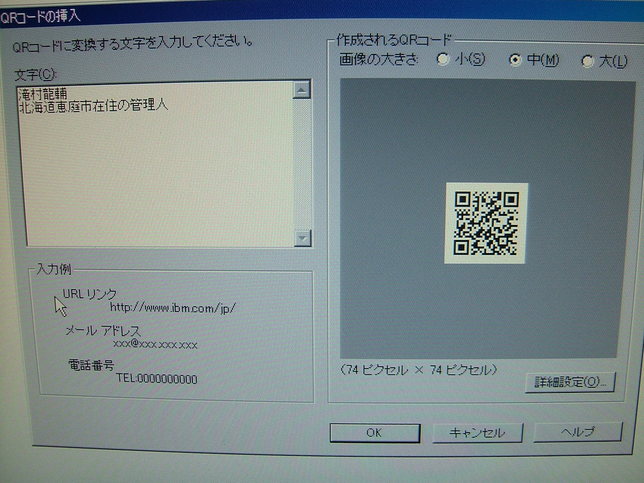Click inside the 文字(C) text input area
The image size is (644, 483).
pos(160,163)
